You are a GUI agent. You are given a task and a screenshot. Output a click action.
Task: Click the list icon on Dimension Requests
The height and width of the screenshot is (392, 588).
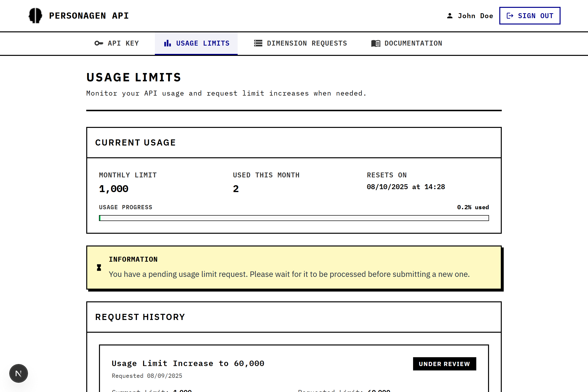pyautogui.click(x=258, y=43)
